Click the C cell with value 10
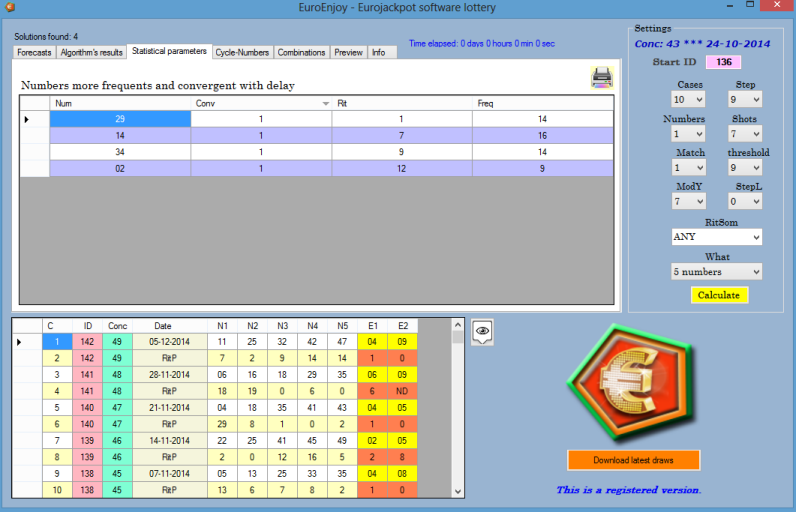 tap(57, 490)
